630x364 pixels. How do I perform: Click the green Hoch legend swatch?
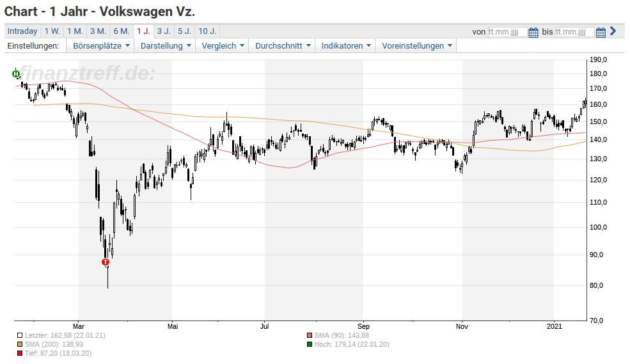click(x=310, y=344)
